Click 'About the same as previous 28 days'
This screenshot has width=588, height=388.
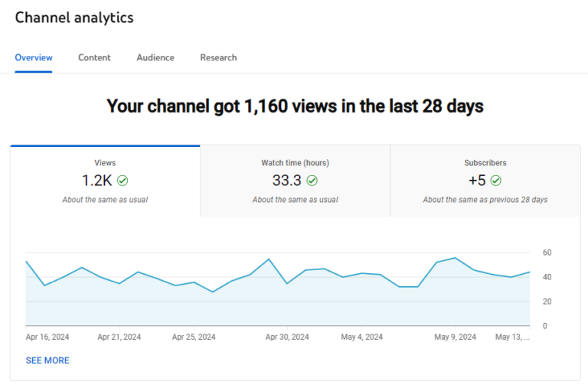pos(485,200)
